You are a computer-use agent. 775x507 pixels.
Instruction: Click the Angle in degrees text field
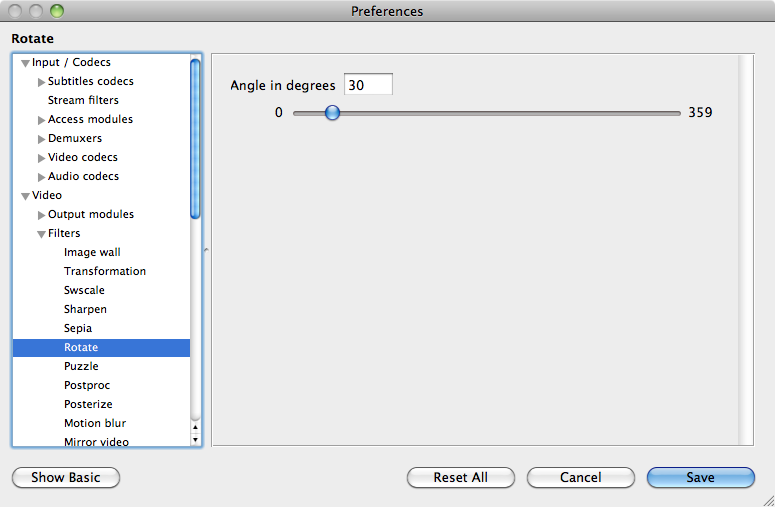tap(367, 85)
